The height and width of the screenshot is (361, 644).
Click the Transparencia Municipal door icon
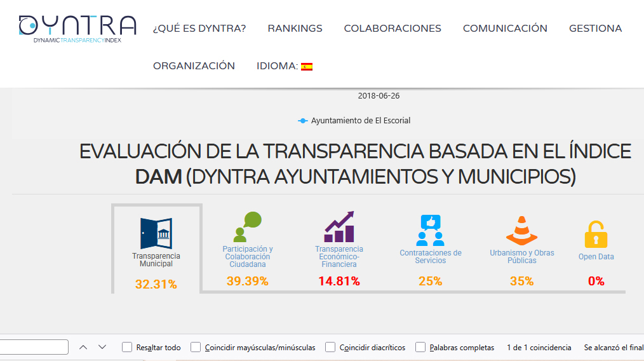point(156,233)
